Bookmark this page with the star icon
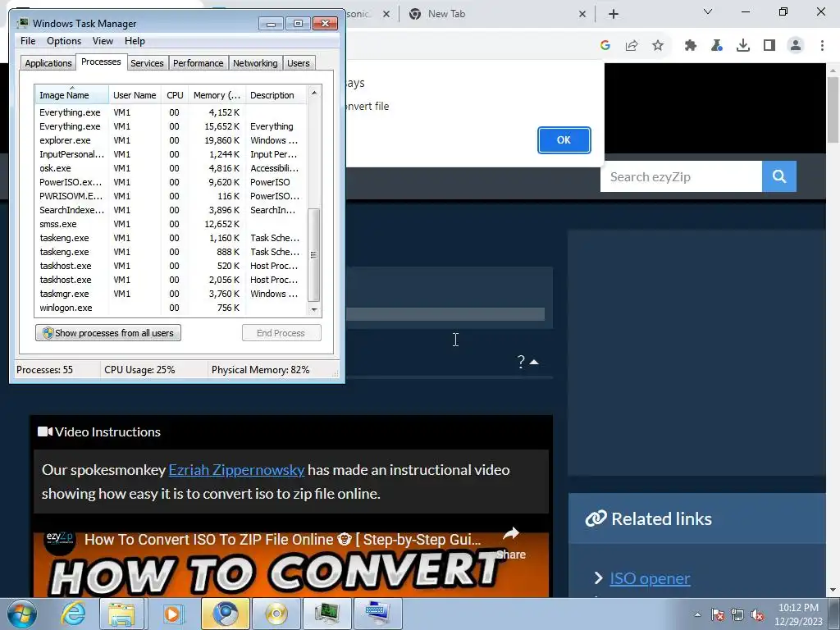The image size is (840, 630). [658, 46]
